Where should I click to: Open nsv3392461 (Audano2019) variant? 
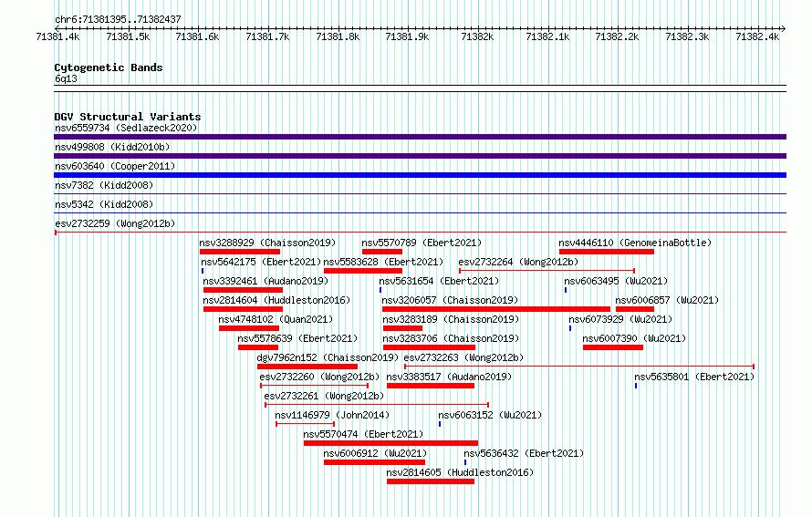pyautogui.click(x=265, y=281)
